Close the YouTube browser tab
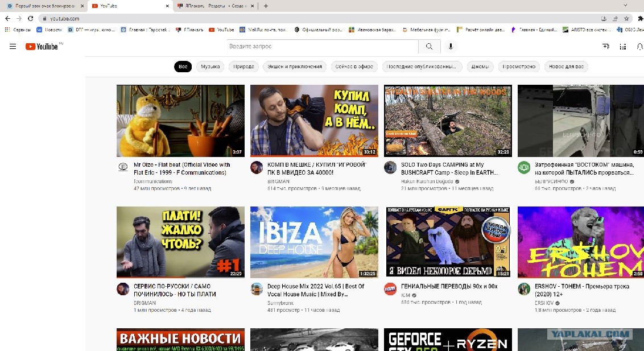The width and height of the screenshot is (644, 351). (167, 6)
